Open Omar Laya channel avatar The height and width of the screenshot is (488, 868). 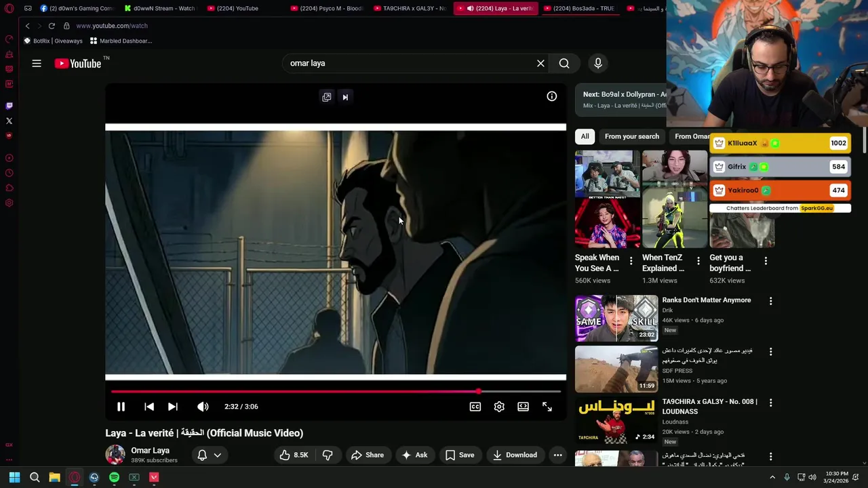point(115,455)
